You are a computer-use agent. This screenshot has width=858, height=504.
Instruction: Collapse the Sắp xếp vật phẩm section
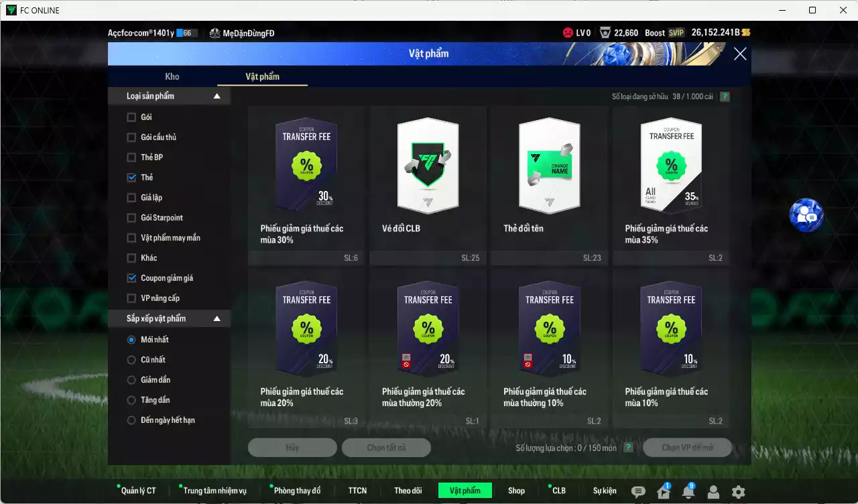coord(217,319)
